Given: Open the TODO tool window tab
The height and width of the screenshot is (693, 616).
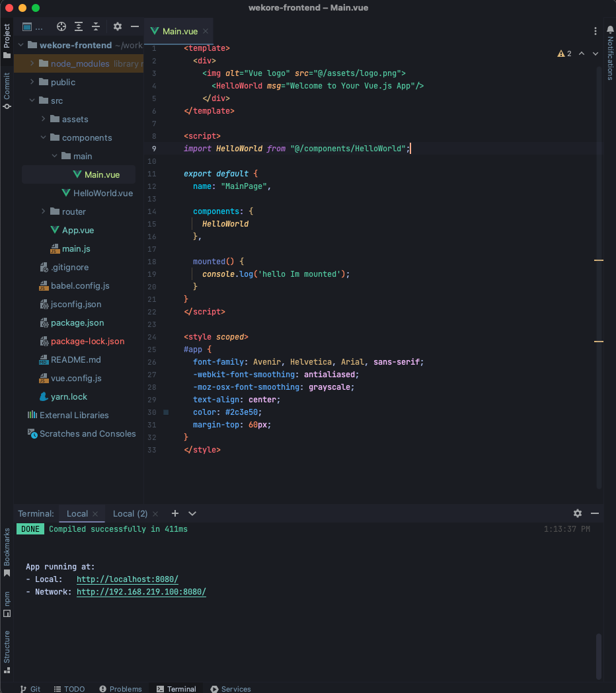Looking at the screenshot, I should (x=69, y=688).
